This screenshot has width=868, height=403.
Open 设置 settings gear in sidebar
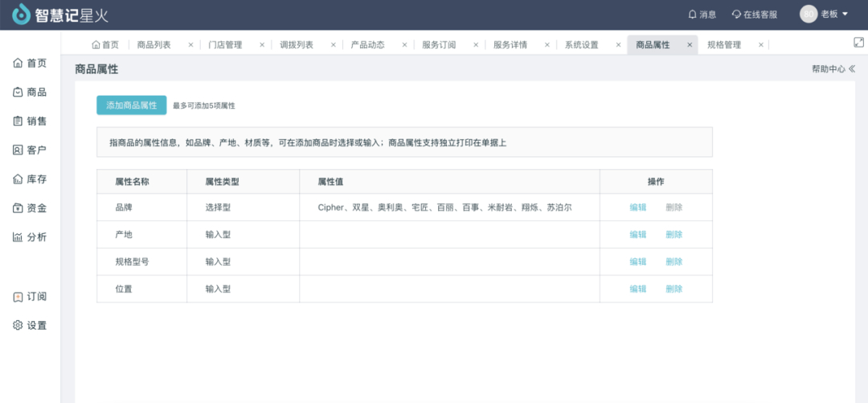tap(18, 326)
